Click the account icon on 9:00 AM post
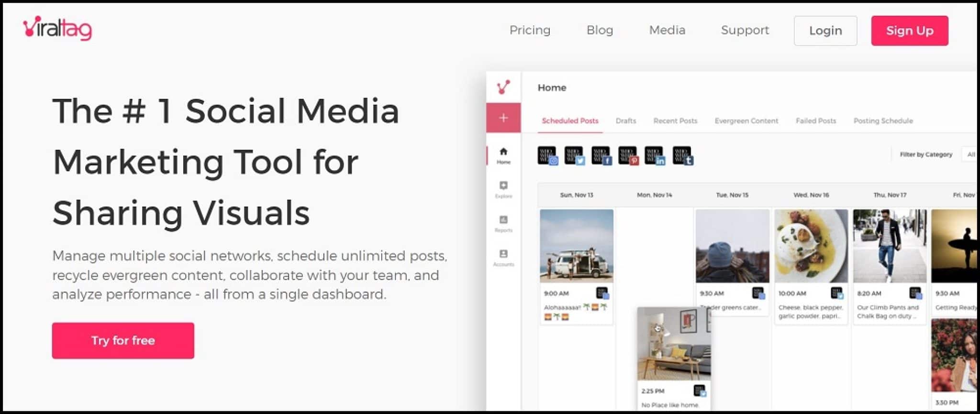This screenshot has height=414, width=980. point(602,293)
